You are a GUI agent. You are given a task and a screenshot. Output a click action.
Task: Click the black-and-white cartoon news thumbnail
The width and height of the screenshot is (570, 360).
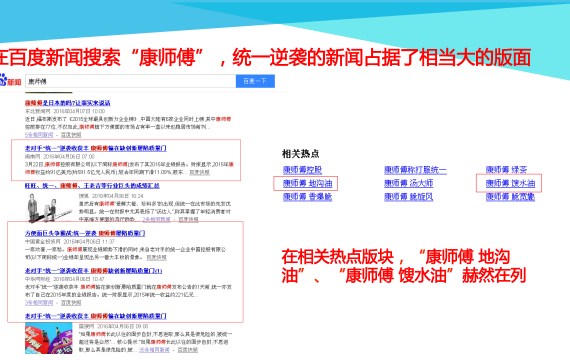point(48,207)
